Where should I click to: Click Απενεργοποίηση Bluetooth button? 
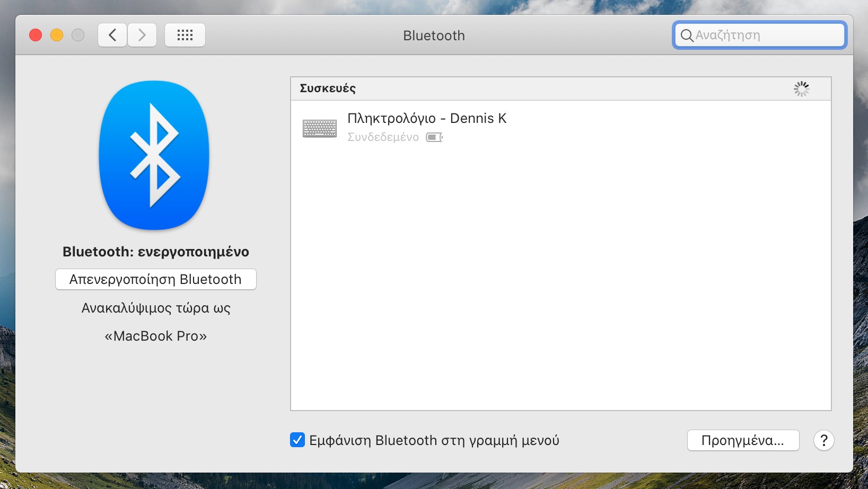click(x=156, y=279)
